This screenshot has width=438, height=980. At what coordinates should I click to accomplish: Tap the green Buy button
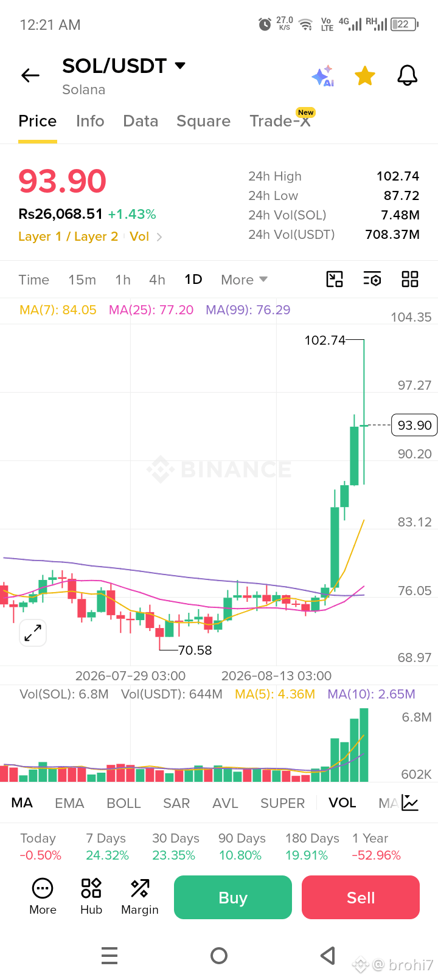(233, 897)
